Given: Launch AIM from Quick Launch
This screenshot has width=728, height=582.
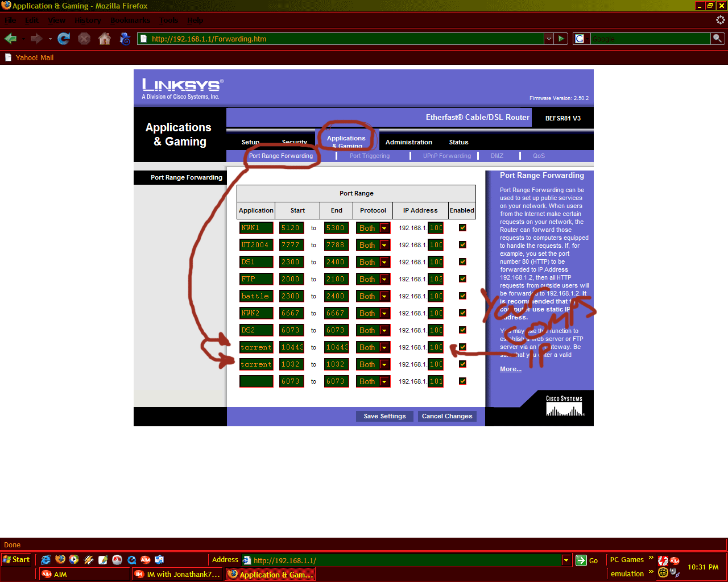Looking at the screenshot, I should [146, 560].
